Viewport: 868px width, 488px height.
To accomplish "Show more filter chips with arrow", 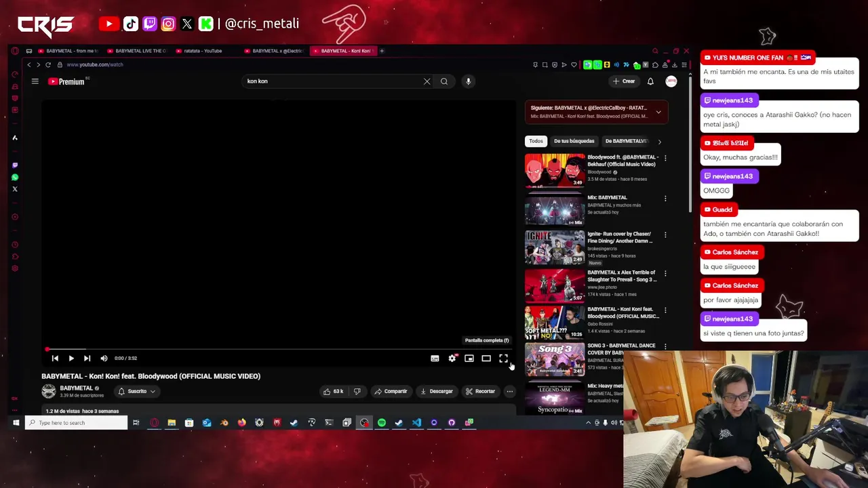I will tap(660, 141).
